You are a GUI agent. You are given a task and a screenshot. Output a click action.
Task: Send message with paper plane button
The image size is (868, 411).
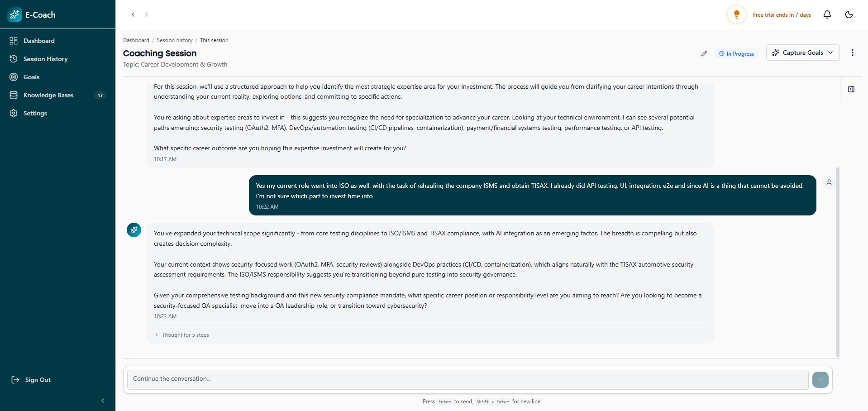pyautogui.click(x=820, y=380)
